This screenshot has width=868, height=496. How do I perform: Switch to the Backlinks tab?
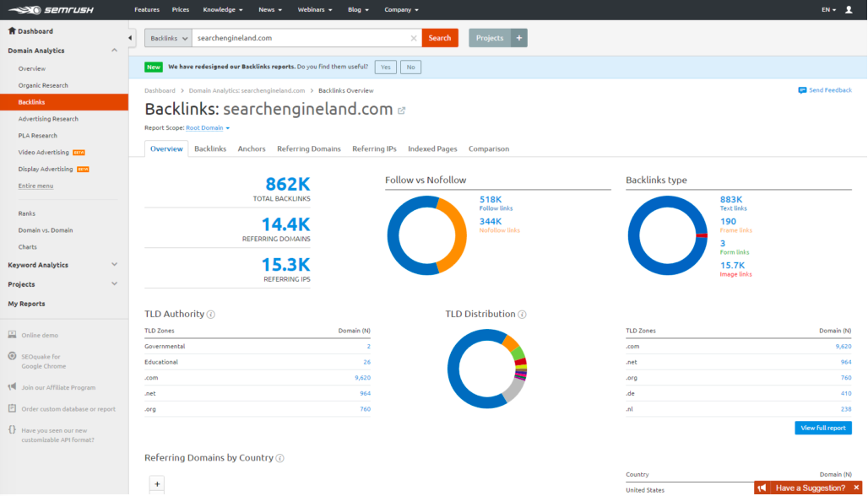(x=210, y=148)
